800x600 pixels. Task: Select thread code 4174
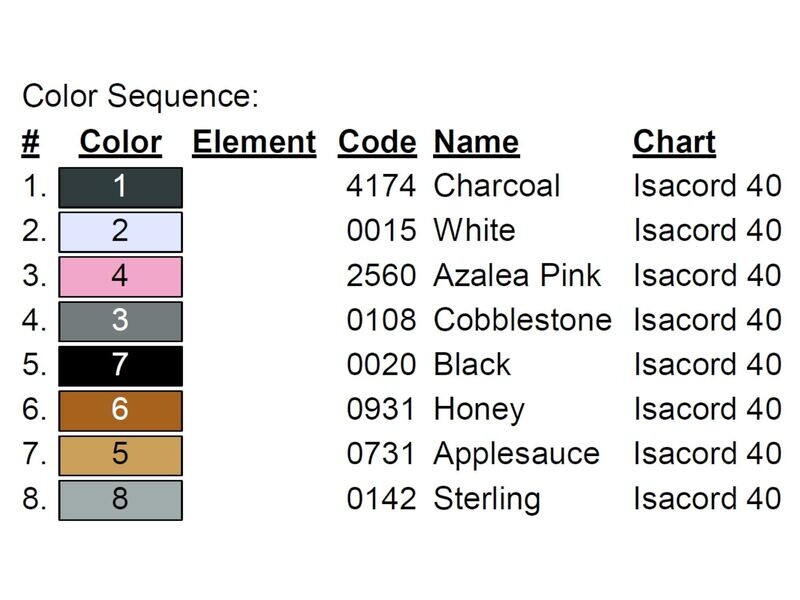[381, 186]
